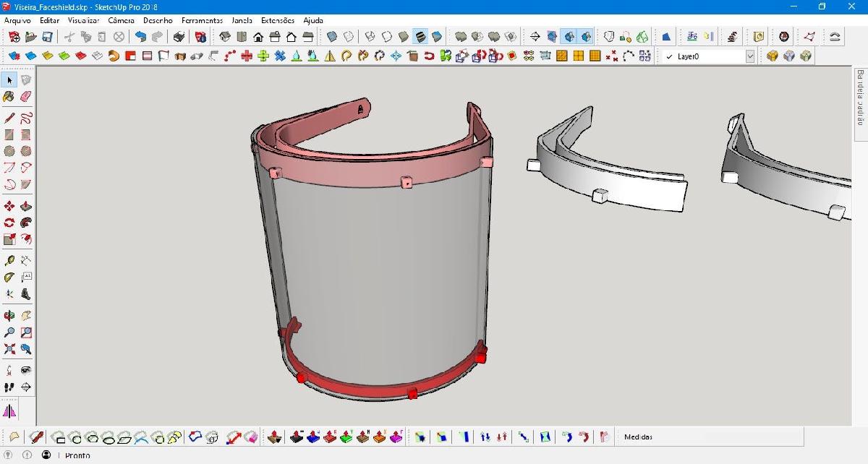
Task: Switch to the Iso standard view
Action: tap(225, 37)
